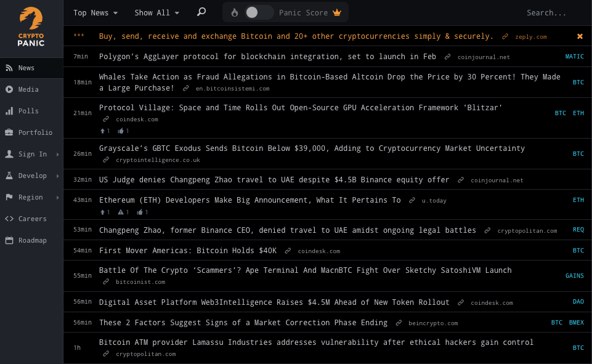Open the Polls sidebar section

[31, 111]
